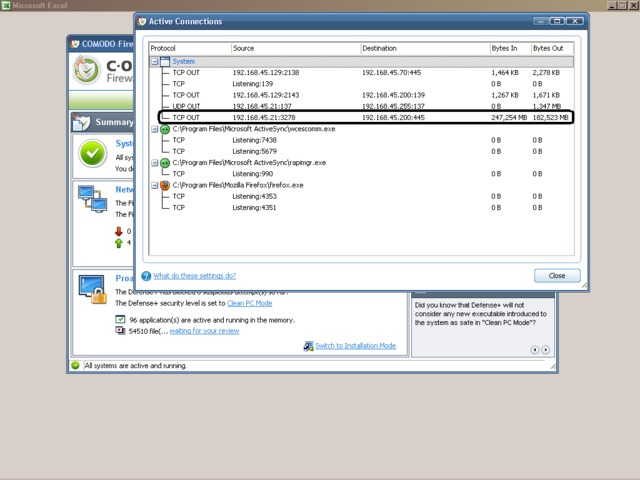640x480 pixels.
Task: Click the COMODO window resize grip corner
Action: (x=553, y=367)
